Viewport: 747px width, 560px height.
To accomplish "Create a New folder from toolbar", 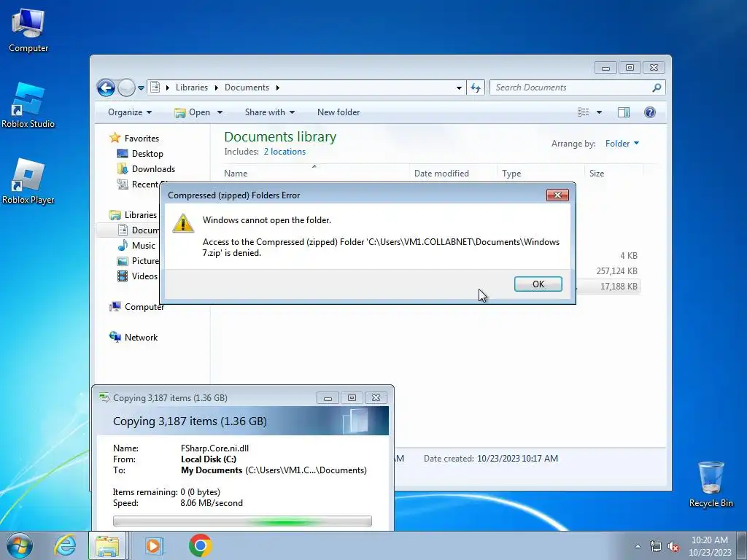I will (x=338, y=112).
